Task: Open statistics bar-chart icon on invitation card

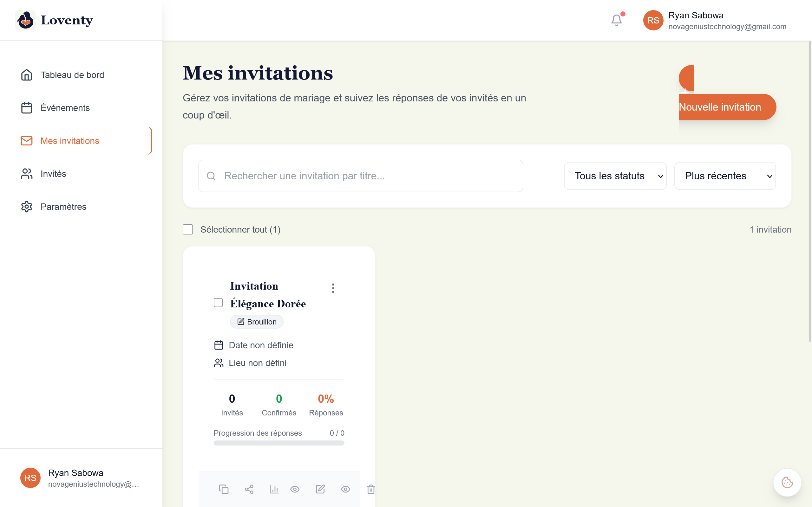Action: point(274,489)
